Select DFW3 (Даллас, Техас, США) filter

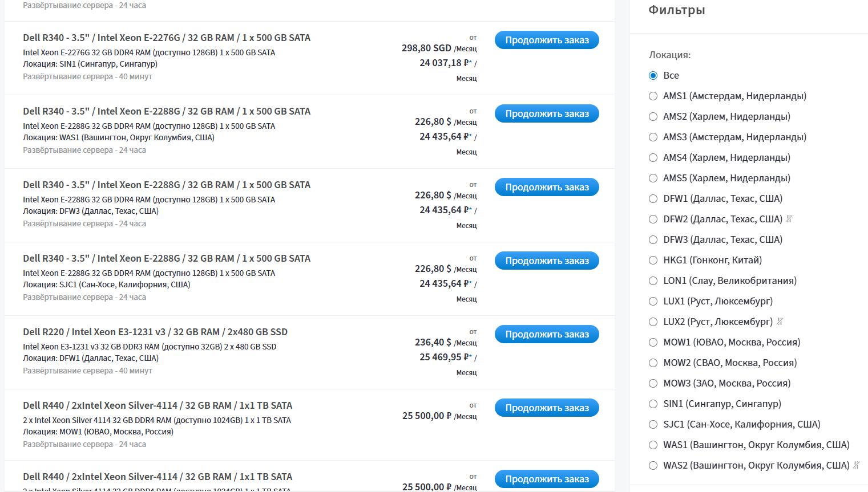653,240
